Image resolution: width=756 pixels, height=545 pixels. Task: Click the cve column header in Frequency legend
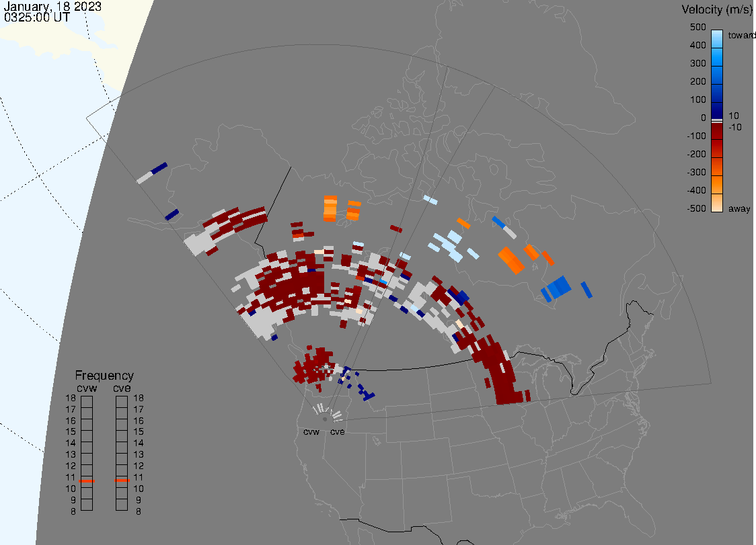tap(122, 387)
